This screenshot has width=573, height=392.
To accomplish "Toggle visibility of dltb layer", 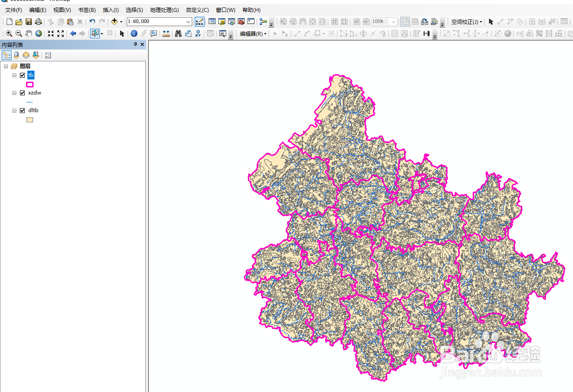I will 23,110.
